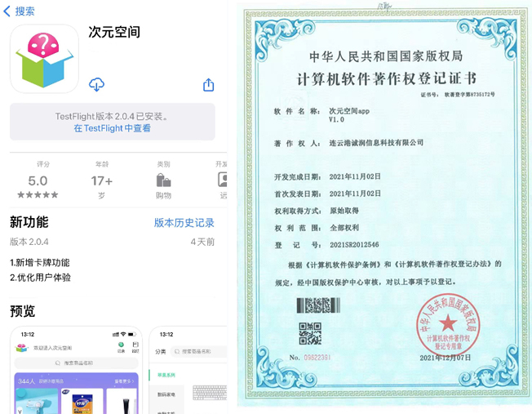Tap keyboard product image in second preview
This screenshot has height=414, width=532.
pyautogui.click(x=210, y=393)
